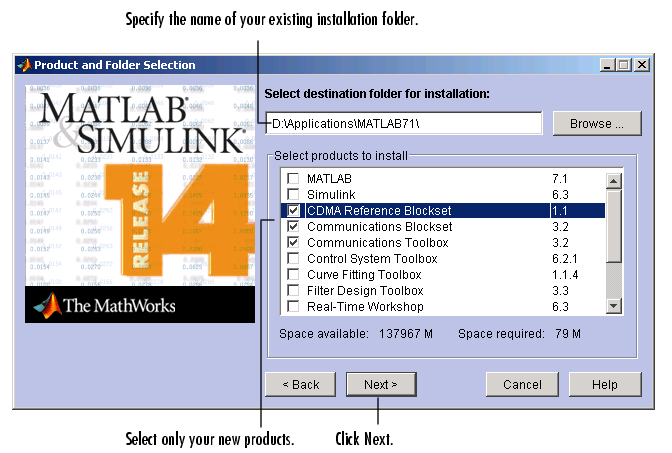
Task: Click the destination folder input field
Action: click(x=404, y=123)
